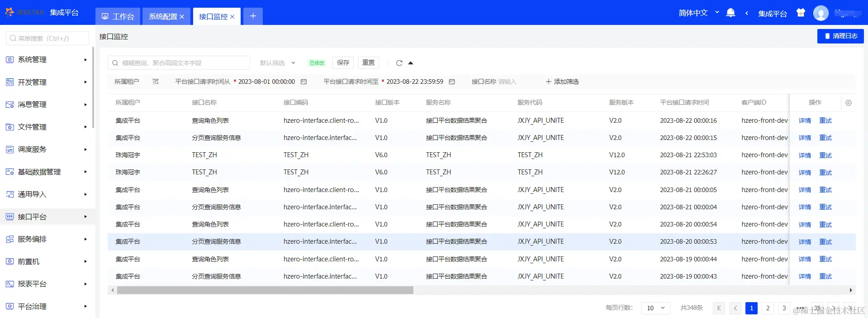Image resolution: width=868 pixels, height=318 pixels.
Task: Click the 开发管理 sidebar icon
Action: [10, 82]
